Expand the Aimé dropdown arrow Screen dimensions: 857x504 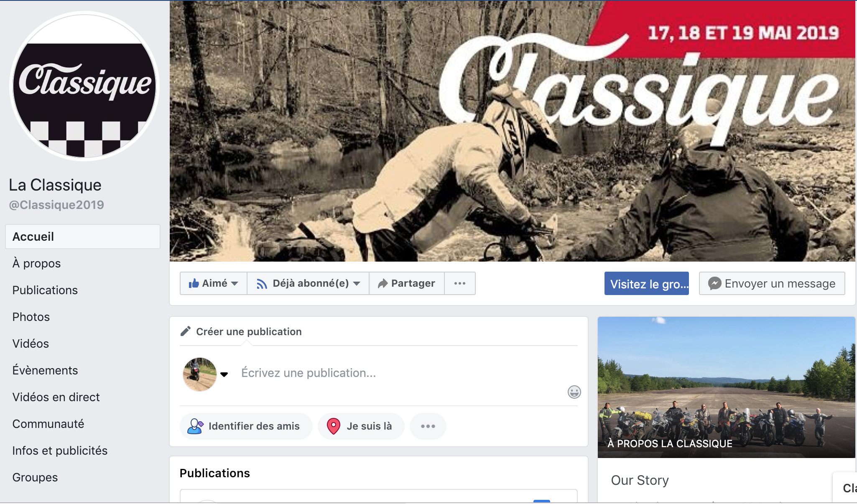235,284
